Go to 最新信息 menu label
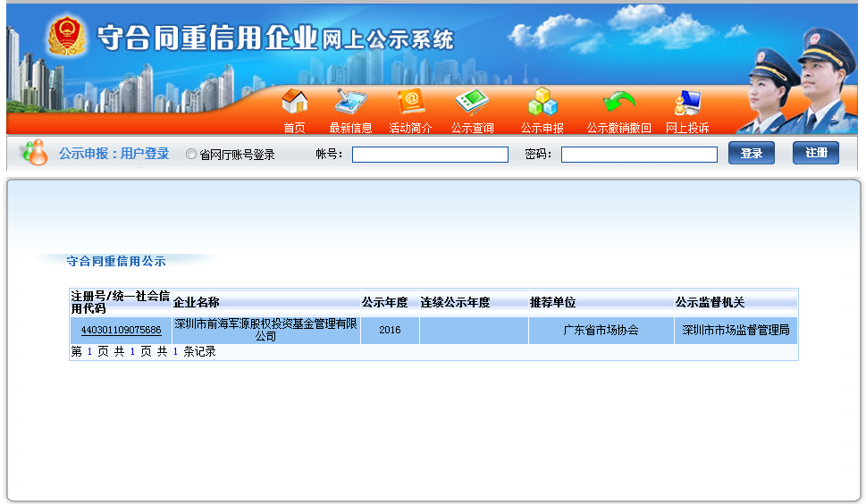Viewport: 866px width, 504px height. click(350, 128)
